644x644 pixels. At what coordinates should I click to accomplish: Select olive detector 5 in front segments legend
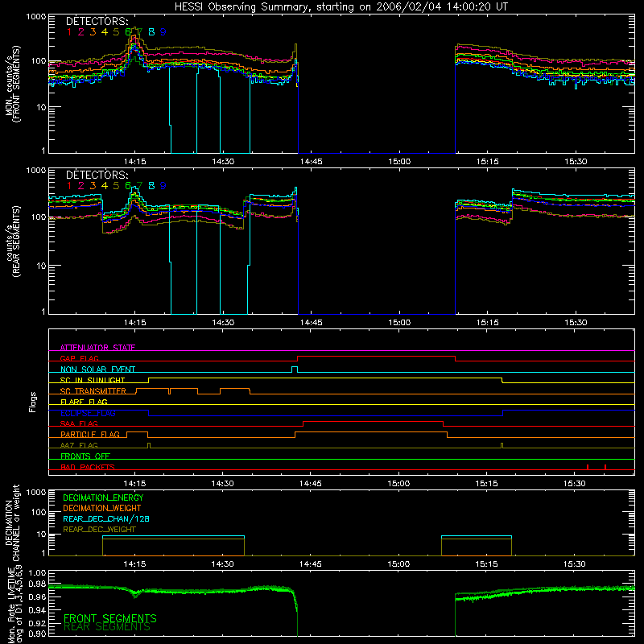coord(116,31)
